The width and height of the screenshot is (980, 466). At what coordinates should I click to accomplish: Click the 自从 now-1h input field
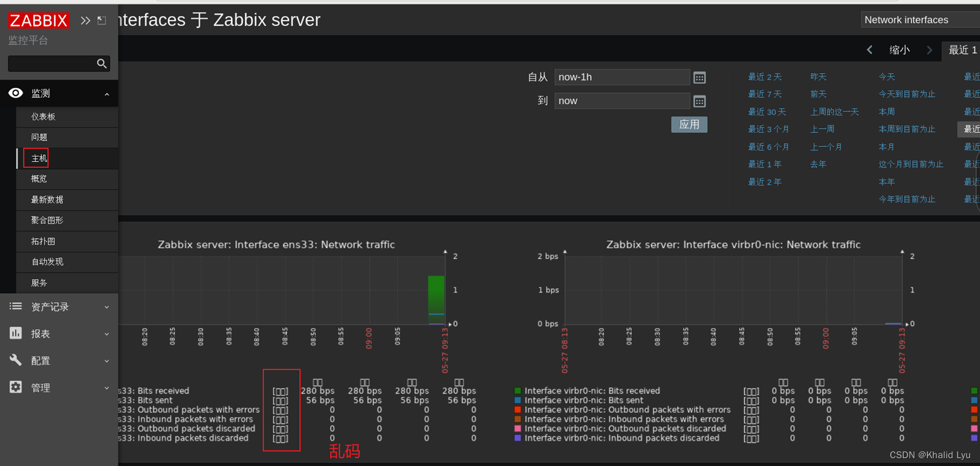622,77
